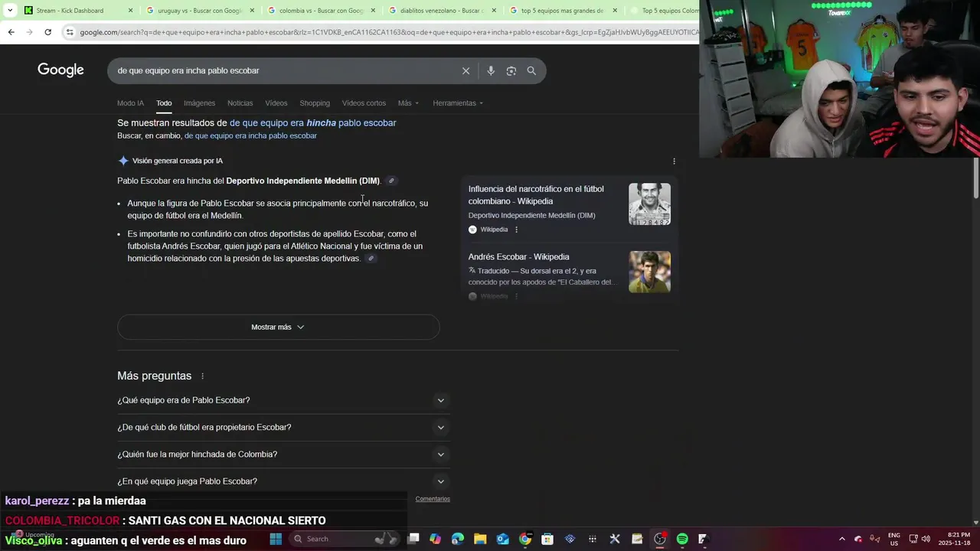Click into the Google search input field
Image resolution: width=980 pixels, height=551 pixels.
(x=283, y=70)
